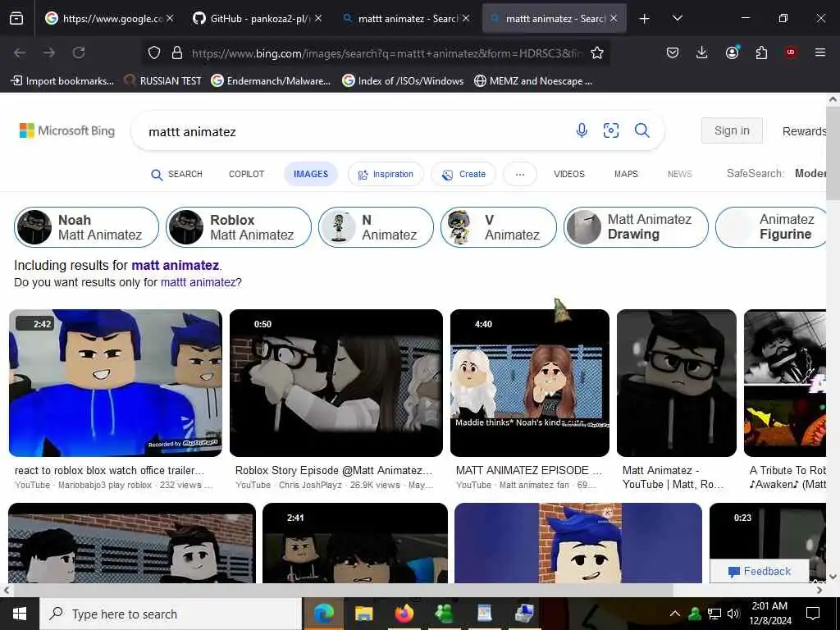Click the Create image button
Image resolution: width=840 pixels, height=630 pixels.
[463, 174]
